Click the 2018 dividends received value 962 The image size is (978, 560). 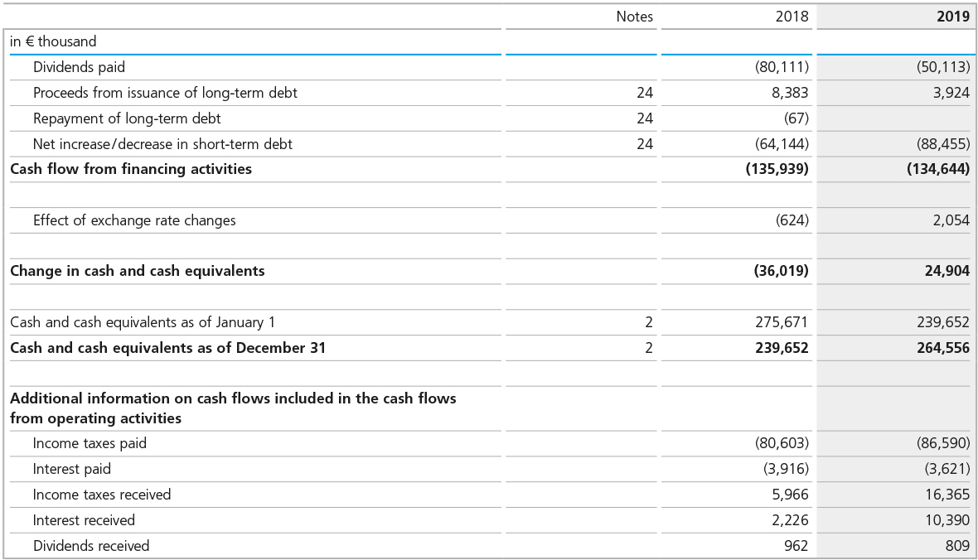point(795,546)
